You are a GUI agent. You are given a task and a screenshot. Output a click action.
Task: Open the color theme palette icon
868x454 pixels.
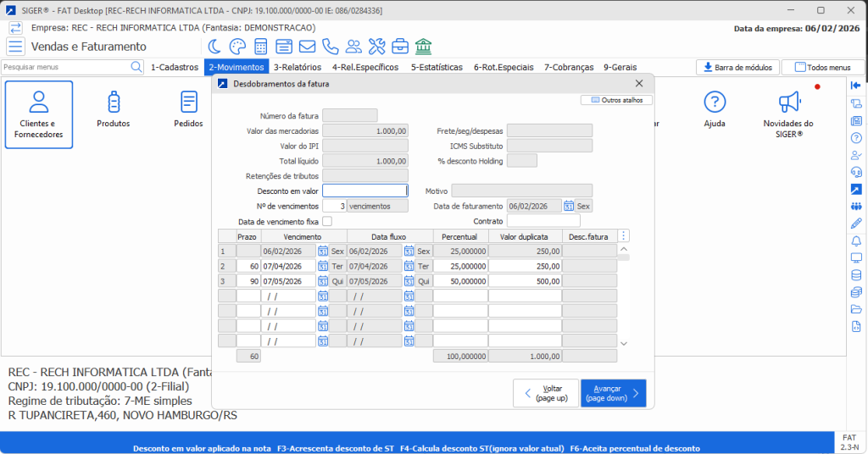237,47
